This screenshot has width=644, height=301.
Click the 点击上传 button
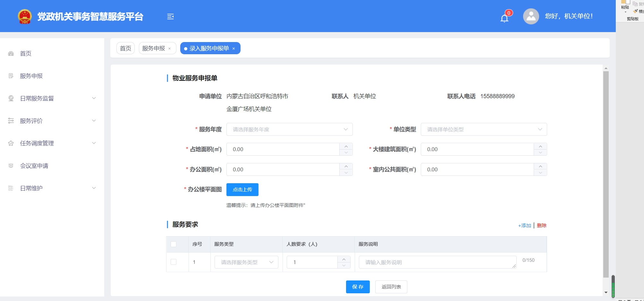tap(242, 190)
